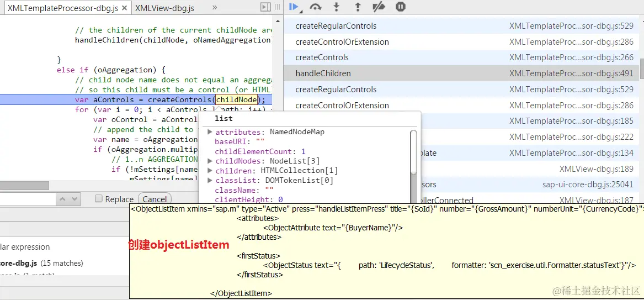Select createControls call stack frame

(461, 57)
